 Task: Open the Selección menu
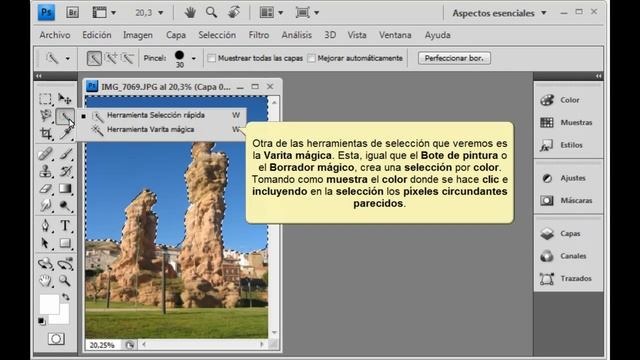(x=217, y=35)
